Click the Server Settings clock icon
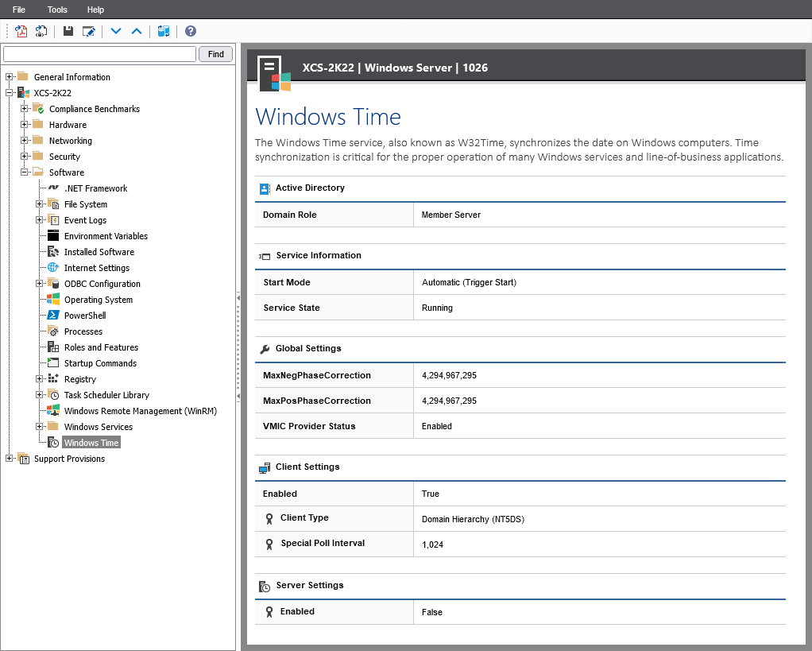812x651 pixels. click(x=265, y=587)
